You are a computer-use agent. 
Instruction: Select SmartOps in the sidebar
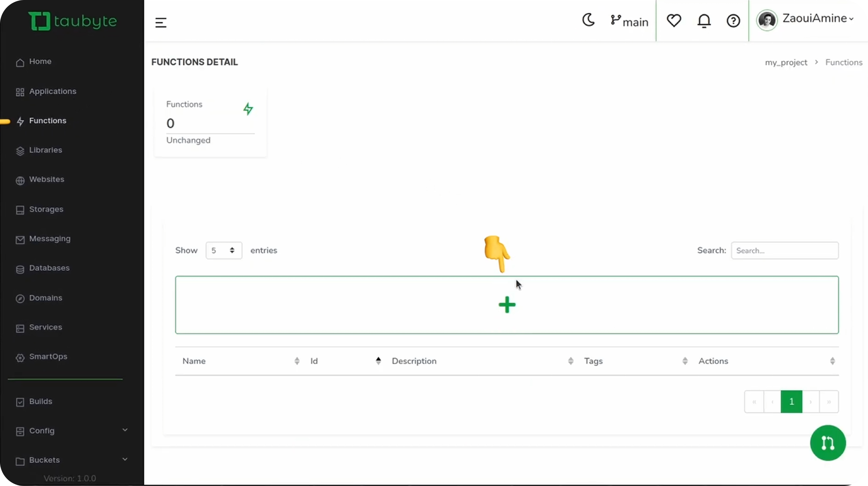[48, 357]
